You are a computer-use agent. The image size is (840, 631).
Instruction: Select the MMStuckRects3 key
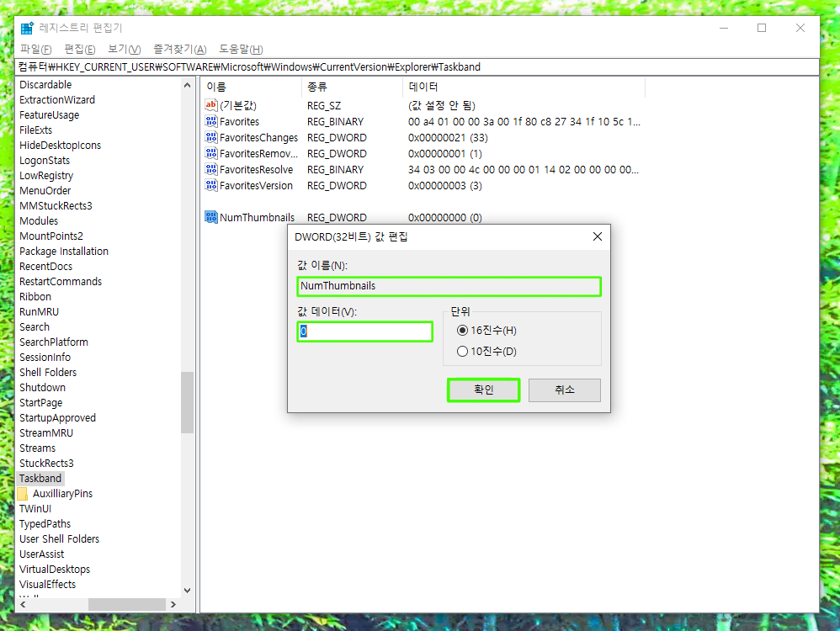tap(56, 205)
